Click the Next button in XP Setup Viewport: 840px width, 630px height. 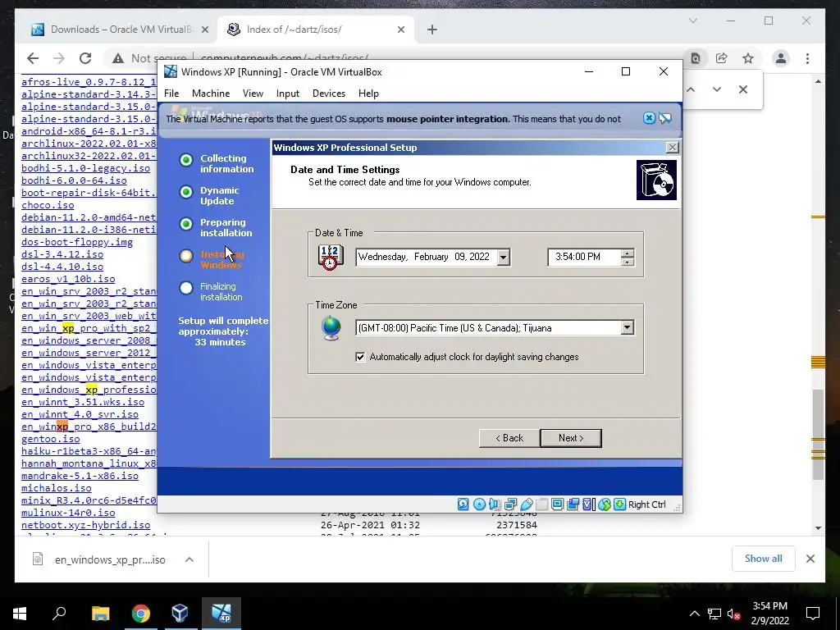tap(571, 438)
